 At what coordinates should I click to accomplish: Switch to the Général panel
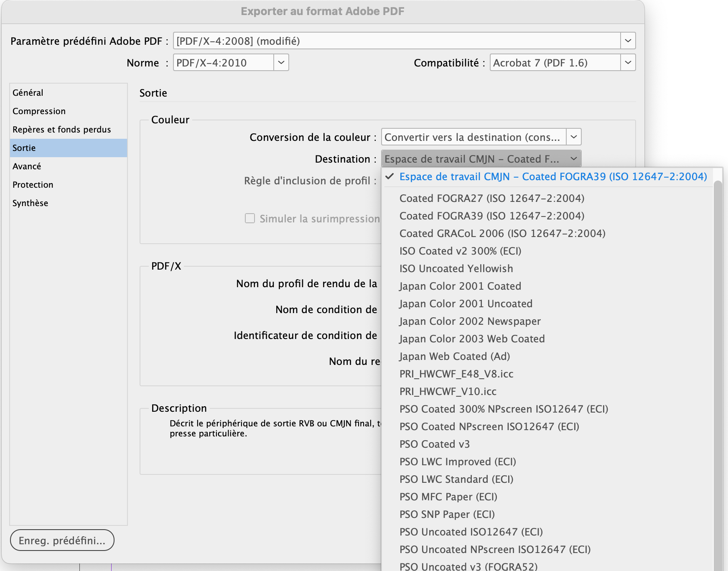(28, 92)
